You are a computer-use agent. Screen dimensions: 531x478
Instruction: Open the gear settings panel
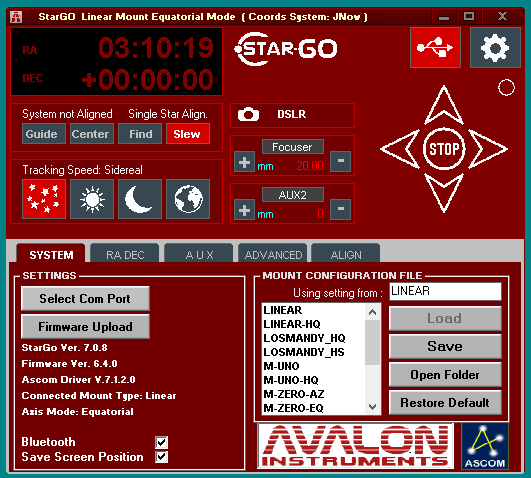pyautogui.click(x=495, y=48)
